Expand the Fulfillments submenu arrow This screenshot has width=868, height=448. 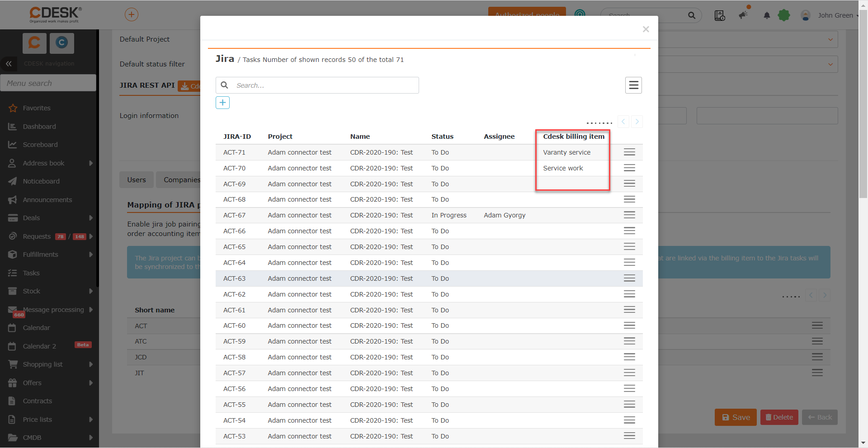pos(91,255)
